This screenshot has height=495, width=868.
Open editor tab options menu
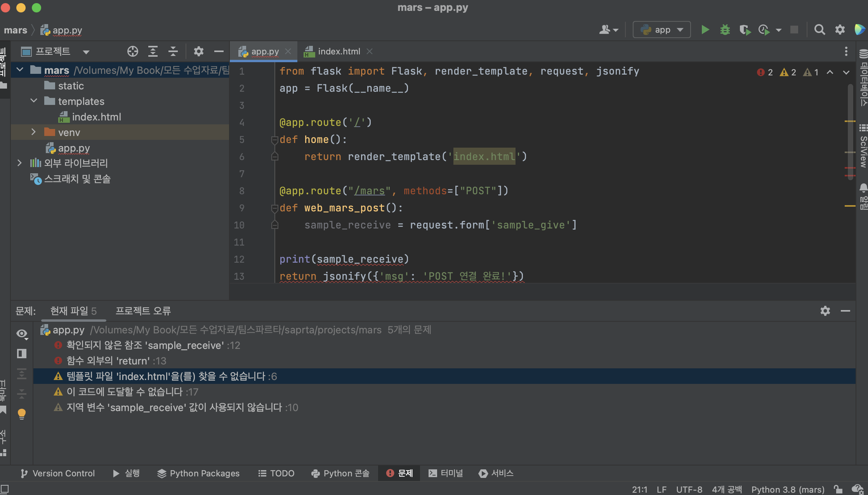point(846,51)
